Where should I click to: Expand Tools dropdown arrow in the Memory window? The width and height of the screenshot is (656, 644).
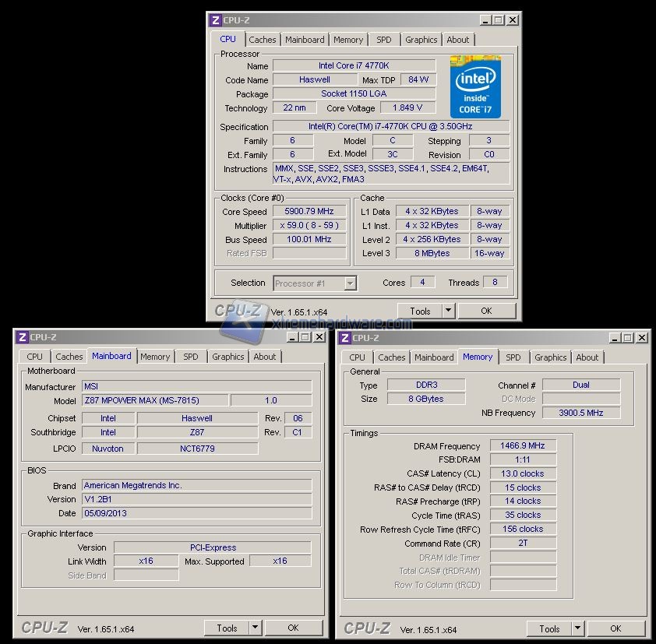577,628
